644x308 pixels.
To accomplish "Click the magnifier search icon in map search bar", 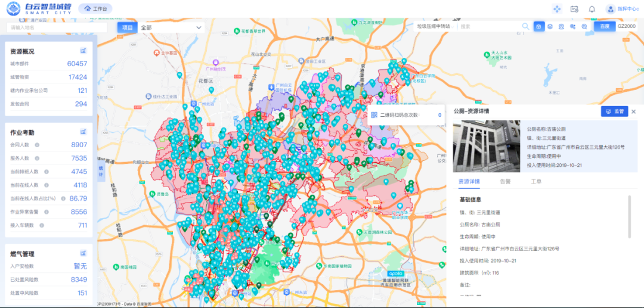I will (525, 27).
